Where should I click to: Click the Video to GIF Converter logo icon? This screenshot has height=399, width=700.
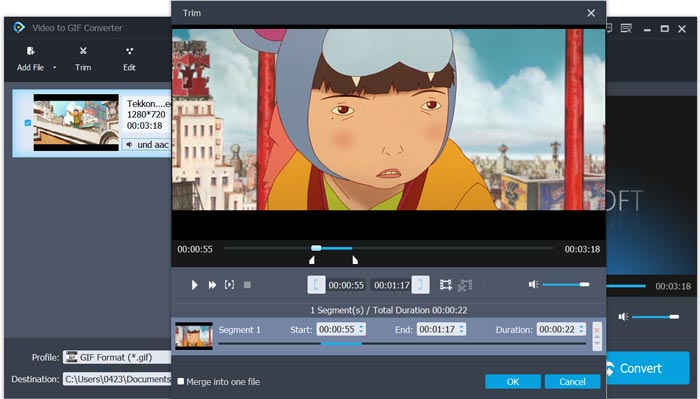[x=19, y=28]
